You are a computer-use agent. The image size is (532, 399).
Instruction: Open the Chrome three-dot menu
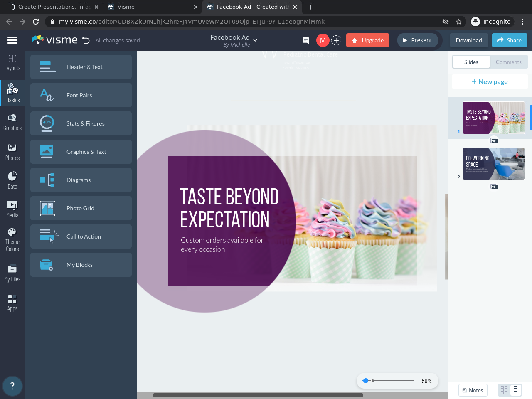click(x=523, y=22)
